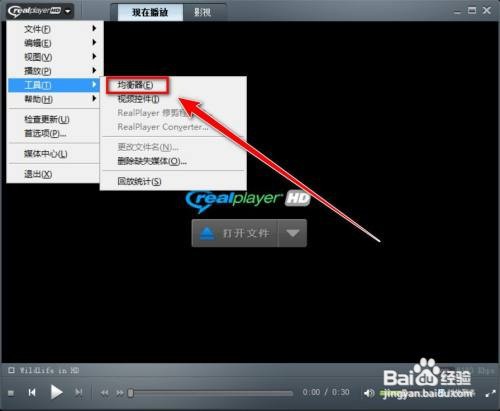Open the 播放(P) menu item
This screenshot has width=500, height=411.
tap(54, 71)
